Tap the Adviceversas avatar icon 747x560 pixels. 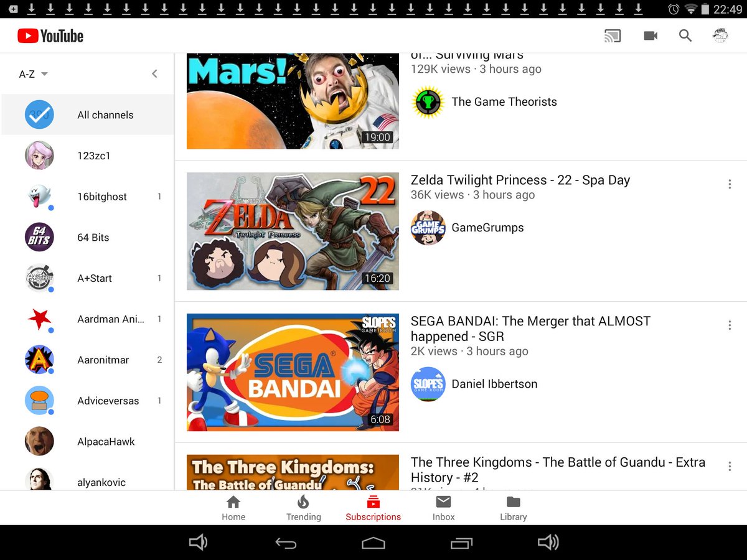(x=39, y=401)
